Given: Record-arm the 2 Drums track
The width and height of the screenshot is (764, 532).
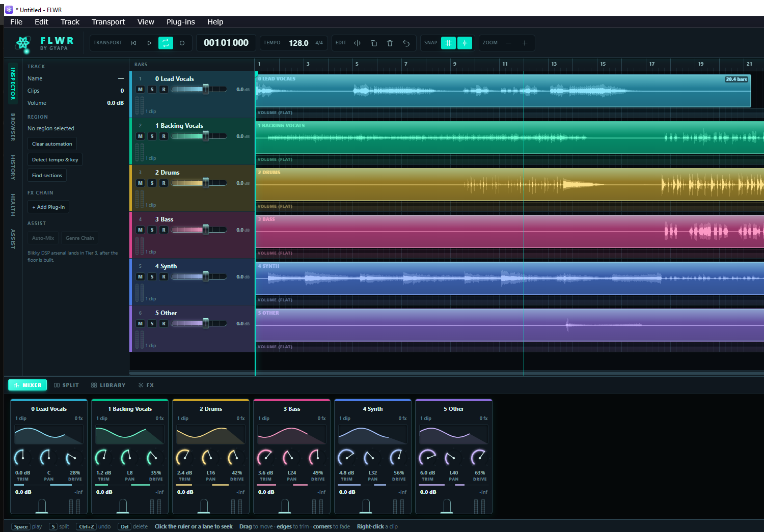Looking at the screenshot, I should click(x=163, y=183).
